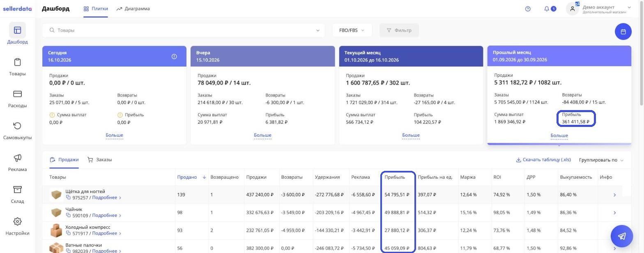Click the Фильтр button
Viewport: 644px width, 253px height.
[399, 30]
